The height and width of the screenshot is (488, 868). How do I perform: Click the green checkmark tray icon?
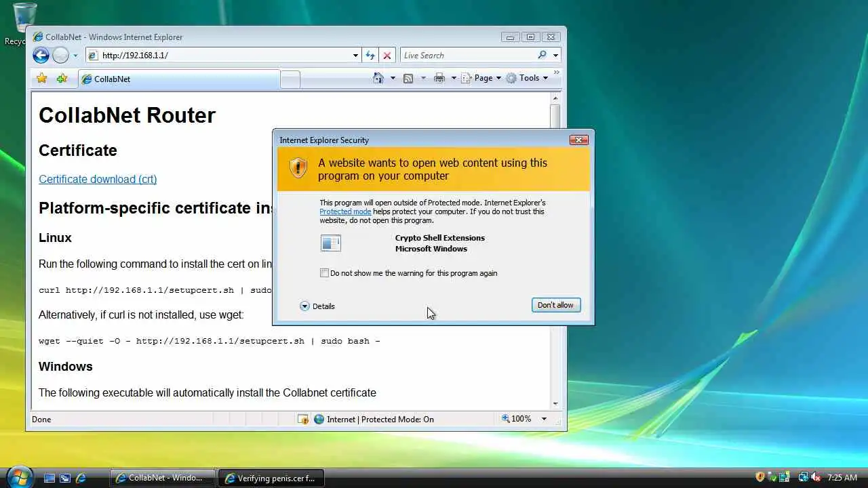pos(772,477)
